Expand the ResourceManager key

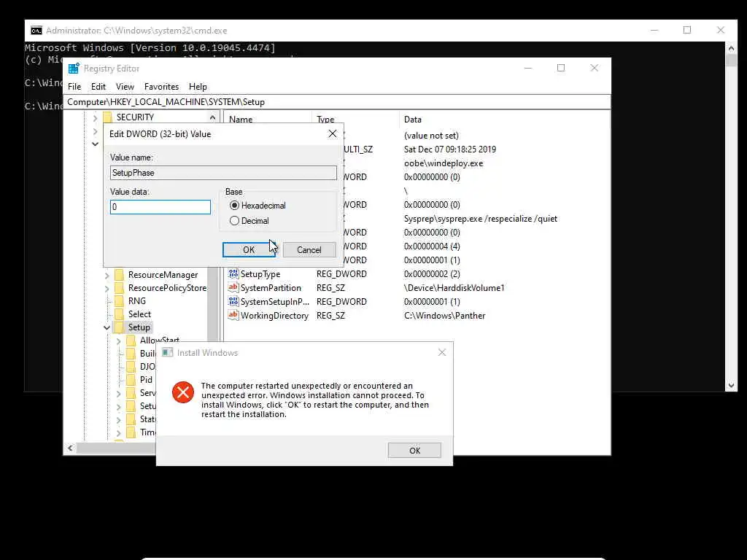point(107,275)
